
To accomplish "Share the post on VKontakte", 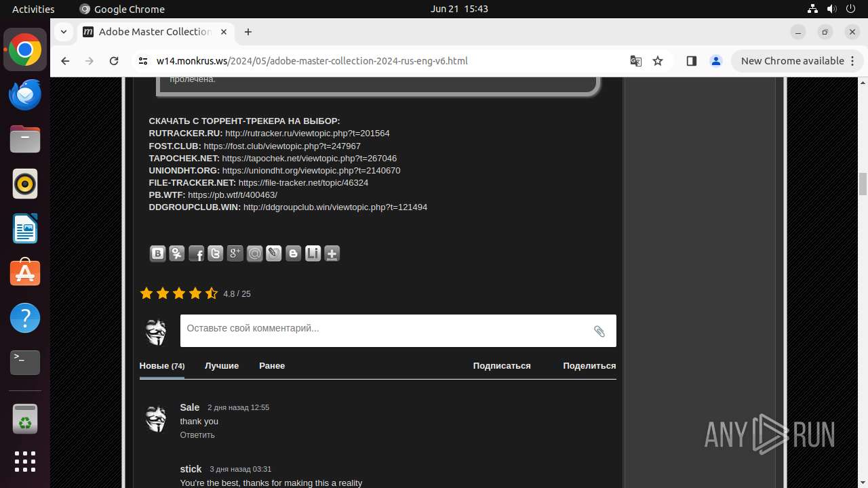I will pos(157,253).
